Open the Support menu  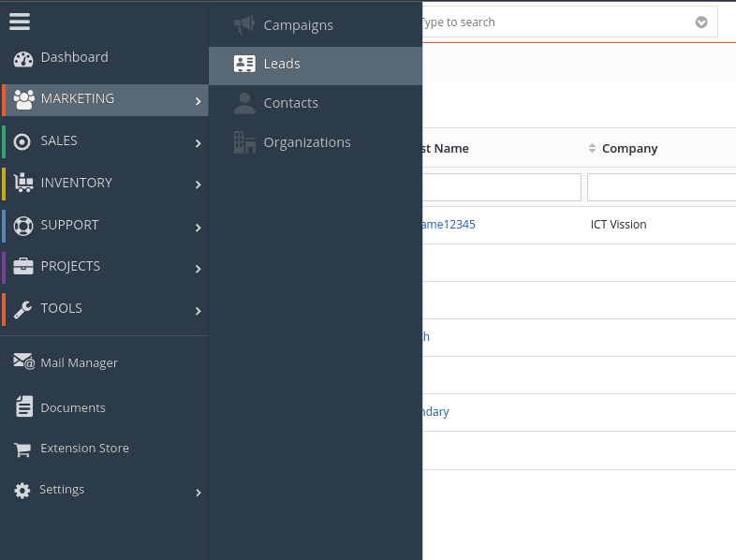tap(69, 225)
